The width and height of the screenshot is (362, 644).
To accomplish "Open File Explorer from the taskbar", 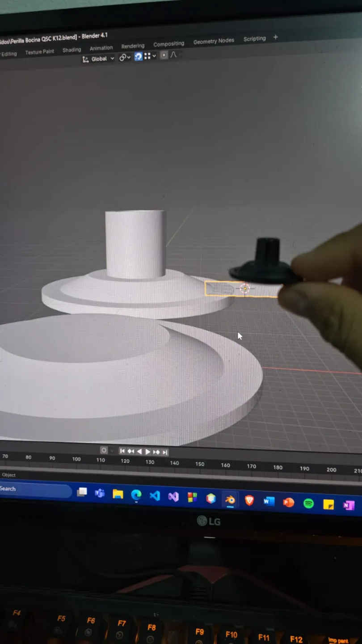I will pyautogui.click(x=118, y=494).
